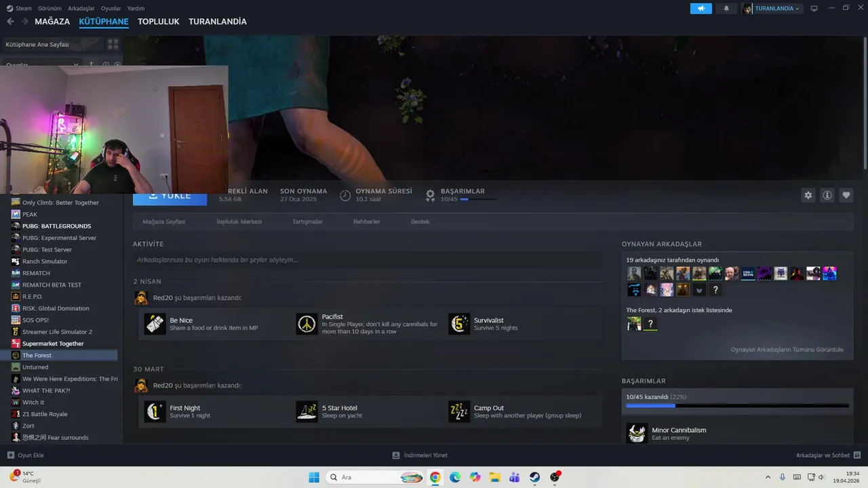868x488 pixels.
Task: Open the announcements megaphone button
Action: pyautogui.click(x=701, y=9)
